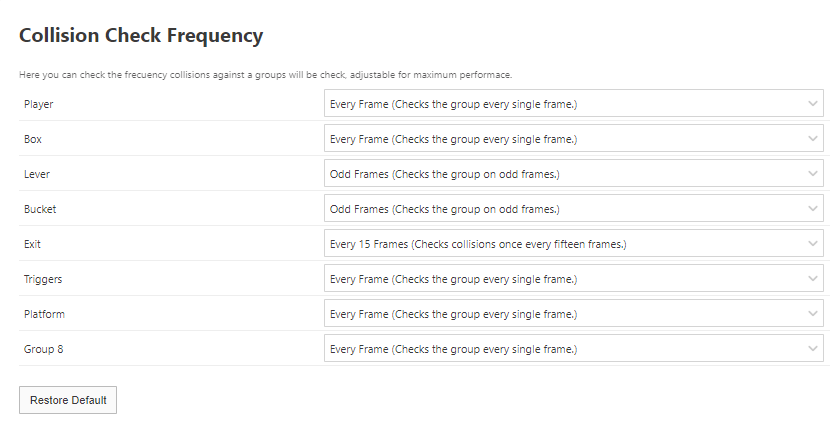Click the chevron arrow in Exit row
This screenshot has width=830, height=423.
pyautogui.click(x=812, y=244)
